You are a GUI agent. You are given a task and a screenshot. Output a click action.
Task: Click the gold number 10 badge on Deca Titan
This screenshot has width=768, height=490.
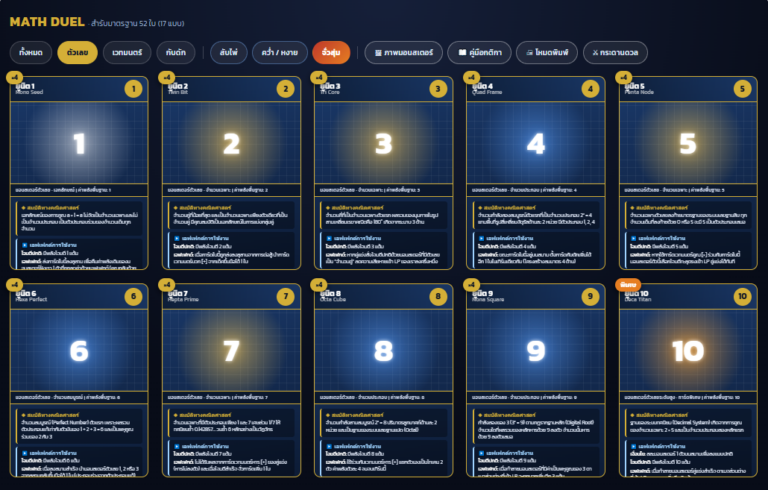743,296
